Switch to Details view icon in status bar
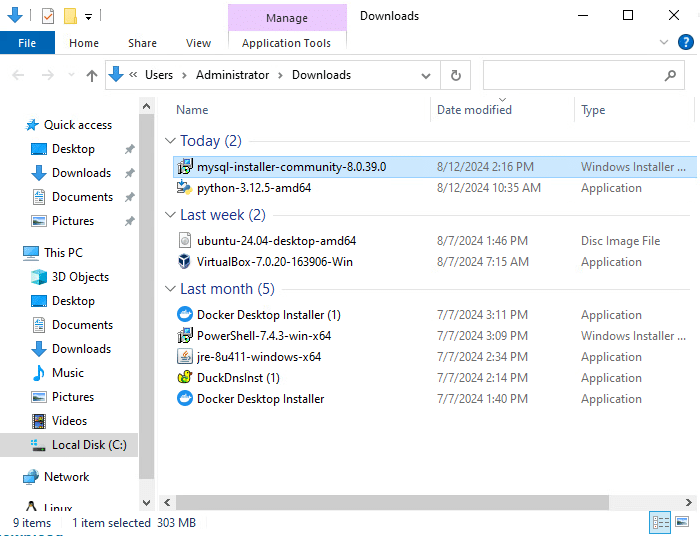 coord(661,522)
